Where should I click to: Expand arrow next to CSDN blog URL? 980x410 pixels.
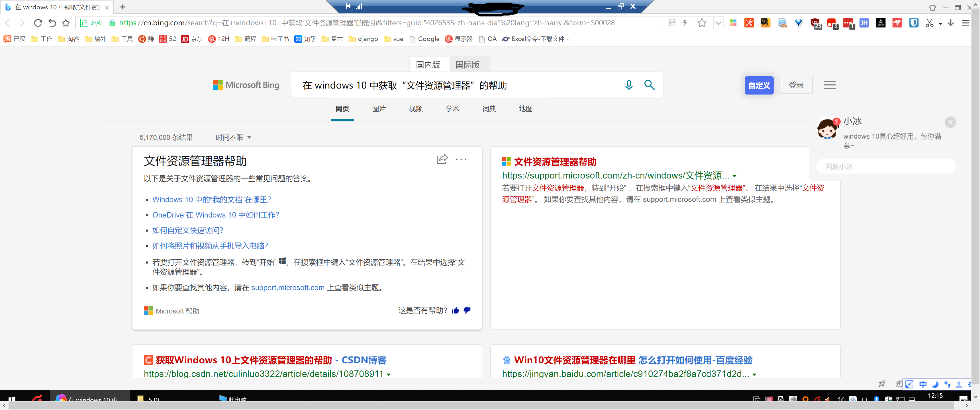pyautogui.click(x=388, y=374)
